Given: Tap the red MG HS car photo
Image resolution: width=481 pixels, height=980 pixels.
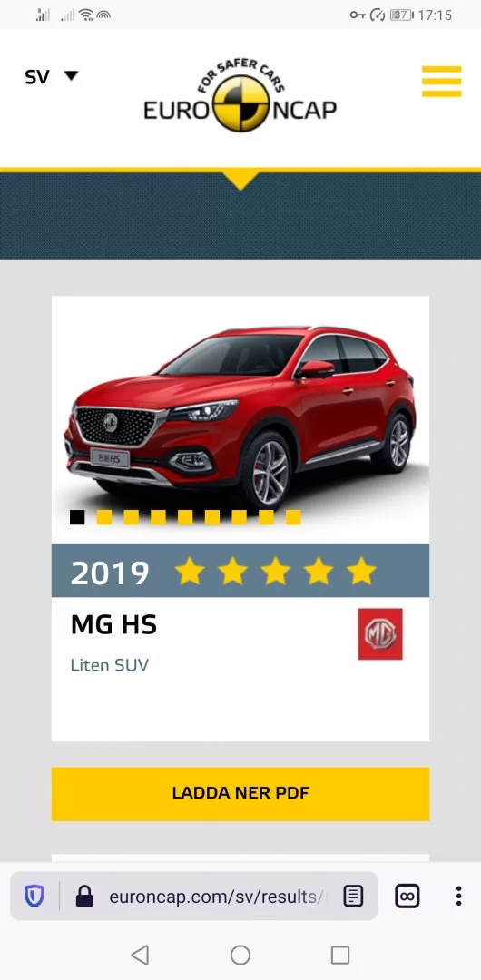Looking at the screenshot, I should (x=240, y=416).
